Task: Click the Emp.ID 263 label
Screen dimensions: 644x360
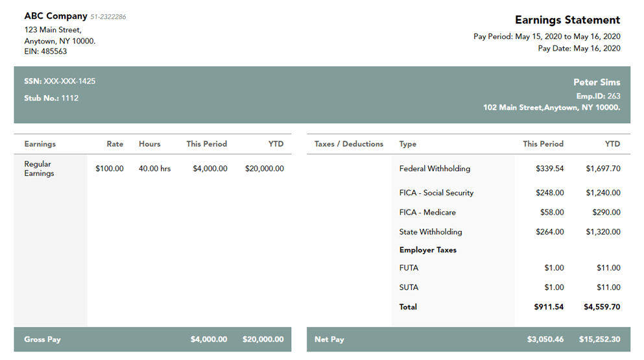Action: 598,96
